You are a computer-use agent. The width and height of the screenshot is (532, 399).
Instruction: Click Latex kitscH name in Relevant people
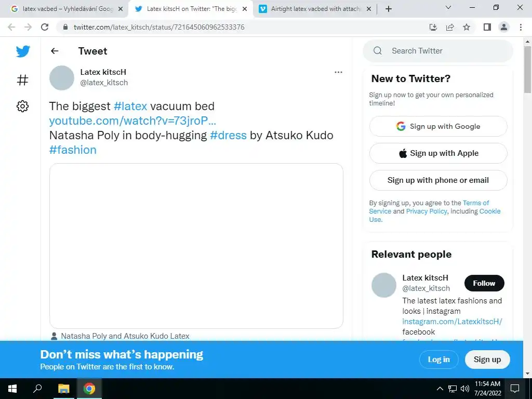(425, 277)
